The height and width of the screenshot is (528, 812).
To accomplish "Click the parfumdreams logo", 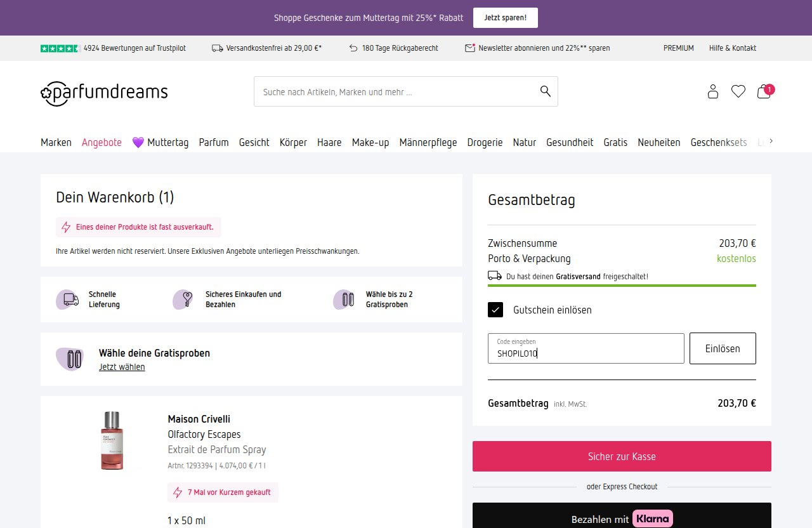I will click(x=104, y=93).
